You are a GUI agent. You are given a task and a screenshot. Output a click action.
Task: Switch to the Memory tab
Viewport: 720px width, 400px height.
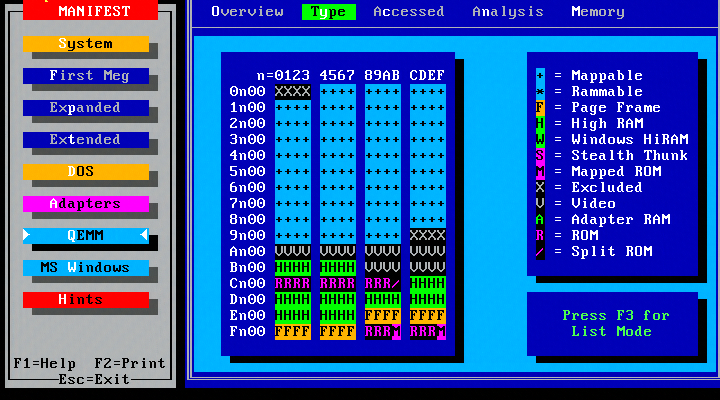coord(598,11)
